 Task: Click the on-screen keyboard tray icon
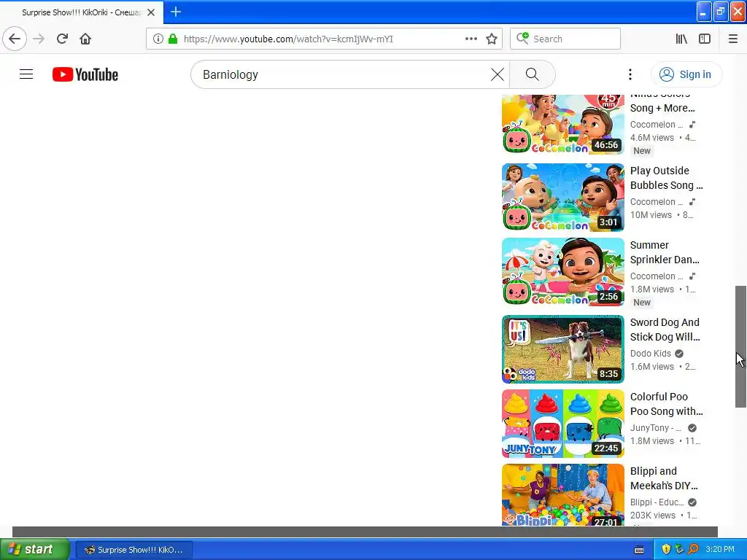[639, 550]
